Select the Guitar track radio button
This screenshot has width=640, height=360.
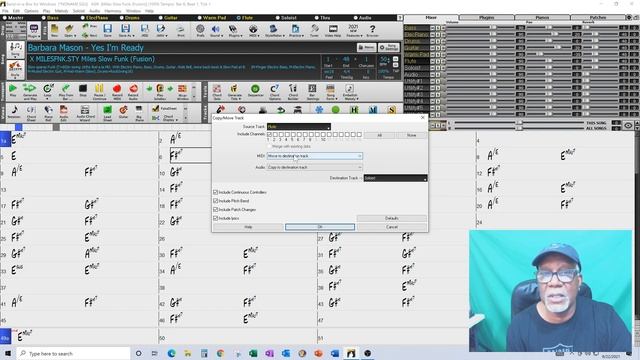click(160, 18)
